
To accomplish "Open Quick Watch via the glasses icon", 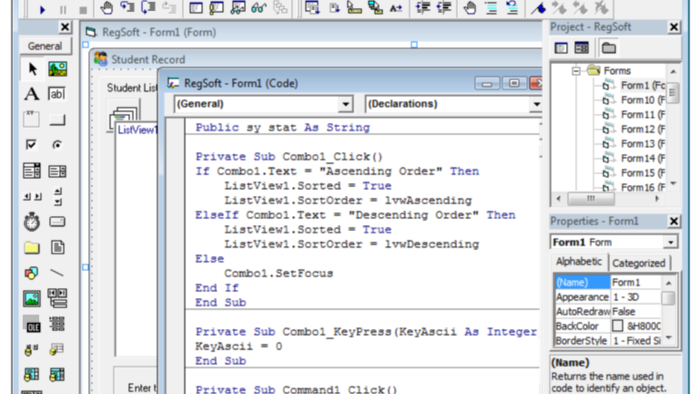I will pos(258,8).
